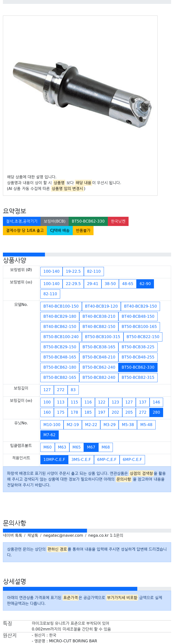Select the 19-22.5 boring range (Ø) option
174x644 pixels.
[x=73, y=271]
